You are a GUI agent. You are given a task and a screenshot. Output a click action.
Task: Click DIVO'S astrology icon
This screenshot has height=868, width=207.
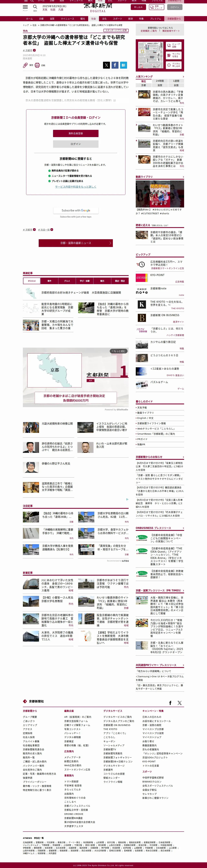pyautogui.click(x=142, y=371)
